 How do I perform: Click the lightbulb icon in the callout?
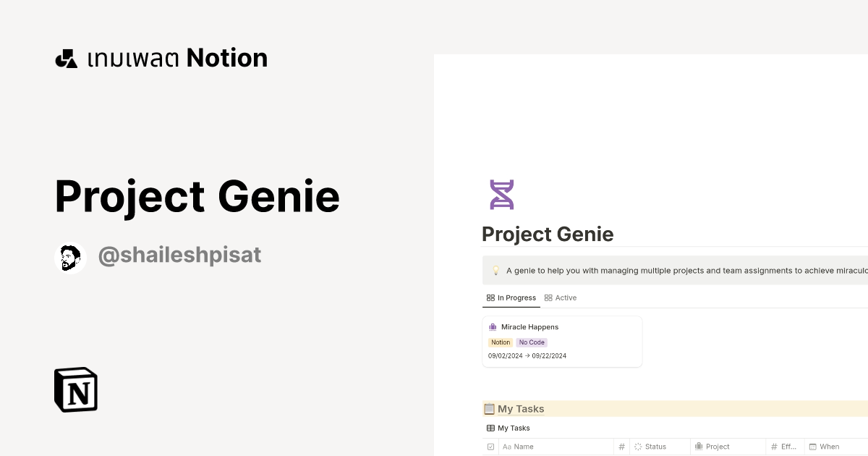tap(495, 270)
